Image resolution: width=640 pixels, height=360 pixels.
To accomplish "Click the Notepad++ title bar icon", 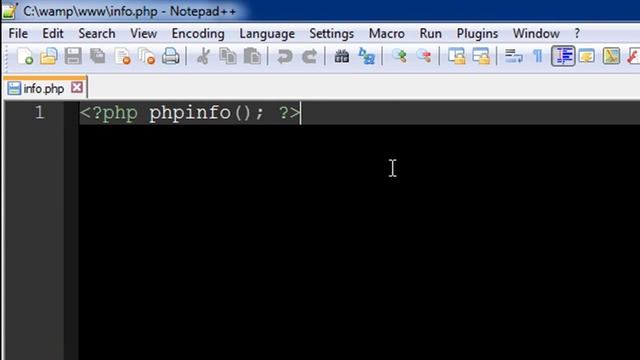I will pyautogui.click(x=10, y=11).
